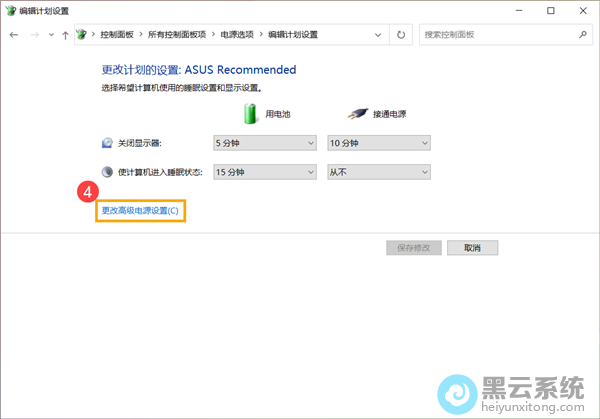Click the plugged-in power plug icon
Viewport: 600px width, 419px height.
(x=357, y=113)
